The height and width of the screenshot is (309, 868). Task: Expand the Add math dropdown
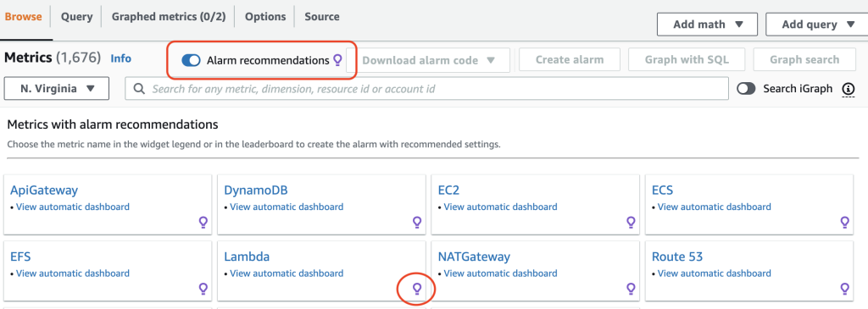(708, 25)
